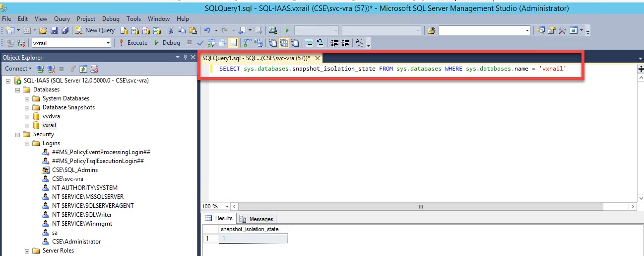Screen dimensions: 644x256
Task: Click the New Query toolbar button
Action: [x=95, y=30]
